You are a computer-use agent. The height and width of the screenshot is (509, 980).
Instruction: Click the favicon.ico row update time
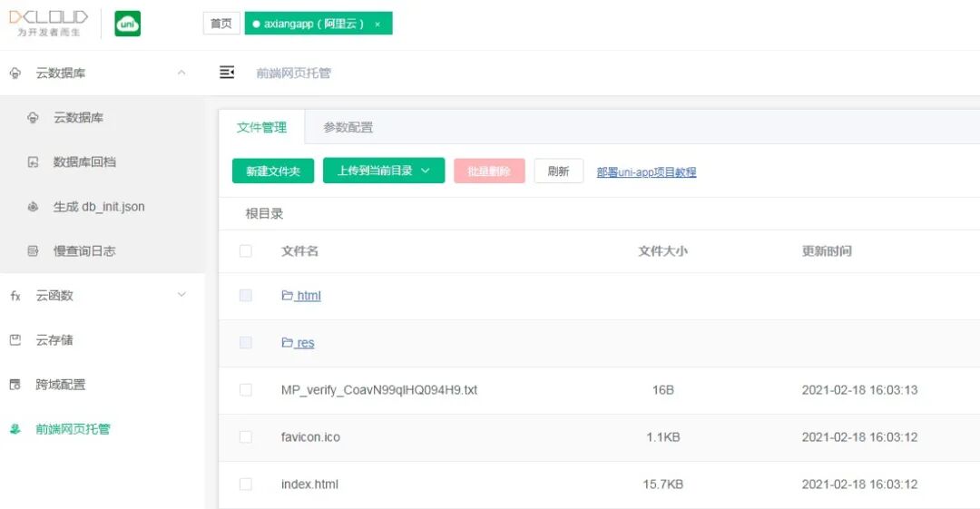[x=860, y=436]
